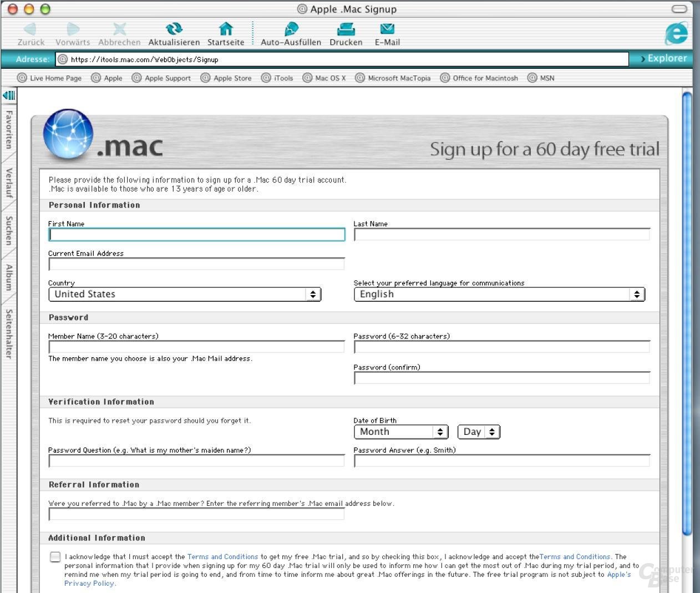This screenshot has width=700, height=593.
Task: Open the first Terms and Conditions link
Action: [223, 556]
